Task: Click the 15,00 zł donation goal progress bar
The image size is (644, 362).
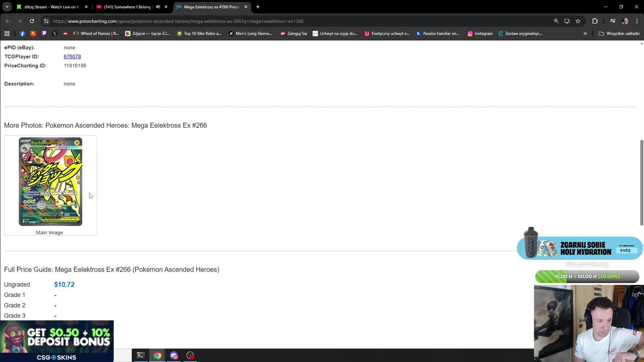Action: pyautogui.click(x=587, y=277)
